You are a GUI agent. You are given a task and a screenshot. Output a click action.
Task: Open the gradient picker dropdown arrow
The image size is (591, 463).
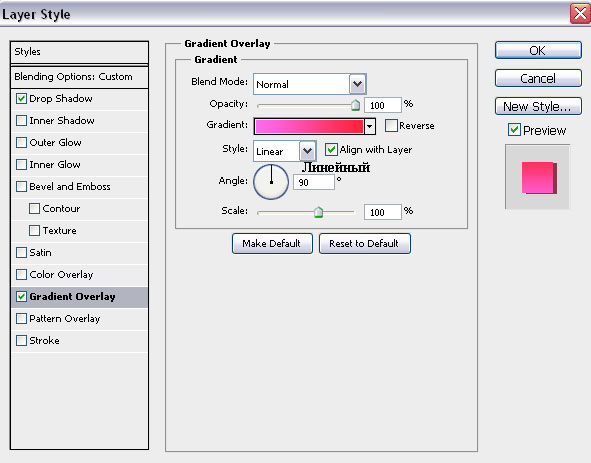[x=370, y=126]
